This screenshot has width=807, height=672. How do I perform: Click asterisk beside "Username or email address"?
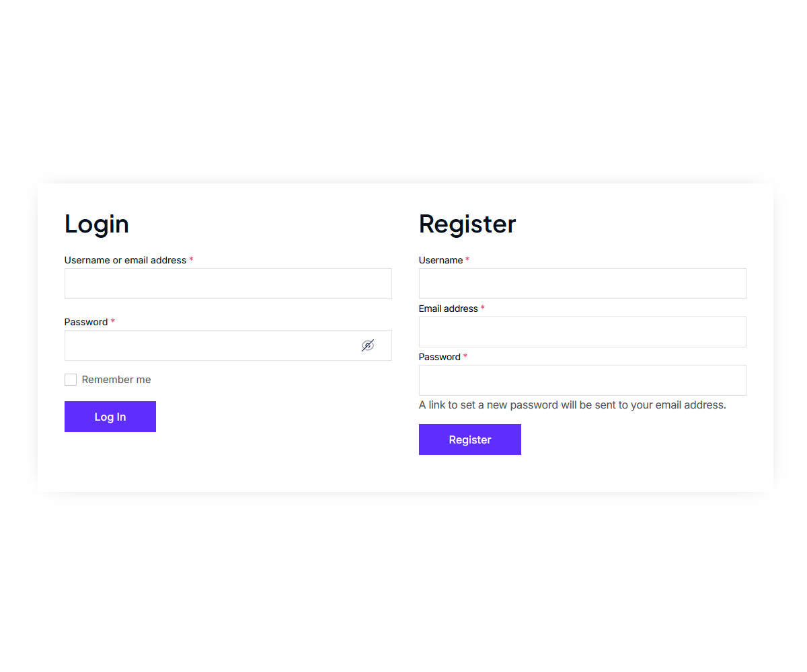click(191, 259)
